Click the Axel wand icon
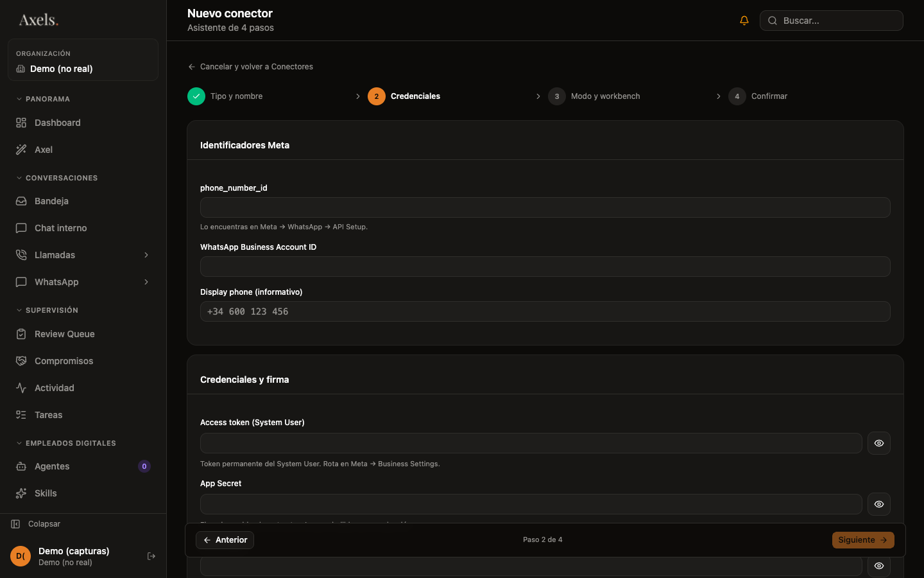Image resolution: width=924 pixels, height=578 pixels. pos(21,150)
